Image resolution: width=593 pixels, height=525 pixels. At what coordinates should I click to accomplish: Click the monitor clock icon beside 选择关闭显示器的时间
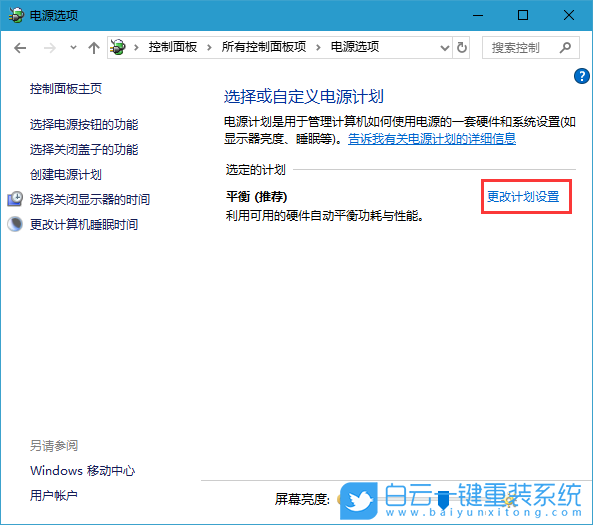[x=15, y=199]
